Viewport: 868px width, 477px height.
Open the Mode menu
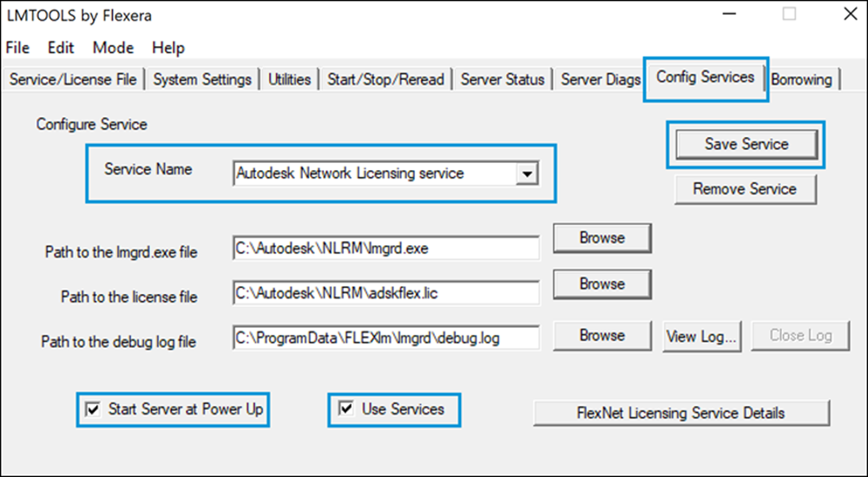pyautogui.click(x=113, y=48)
